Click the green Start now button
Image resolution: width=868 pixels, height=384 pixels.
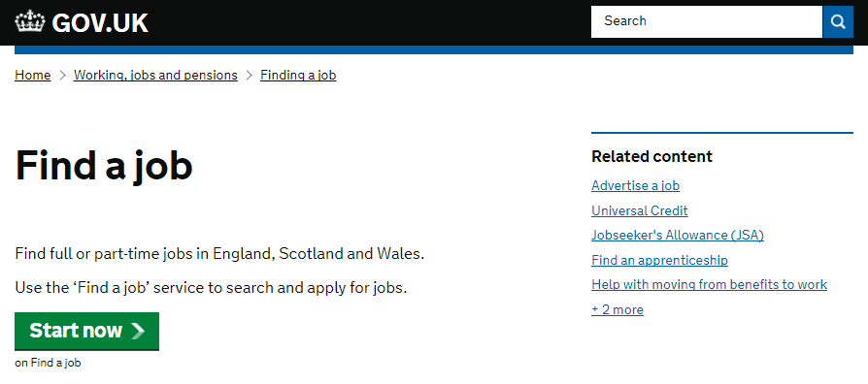87,331
